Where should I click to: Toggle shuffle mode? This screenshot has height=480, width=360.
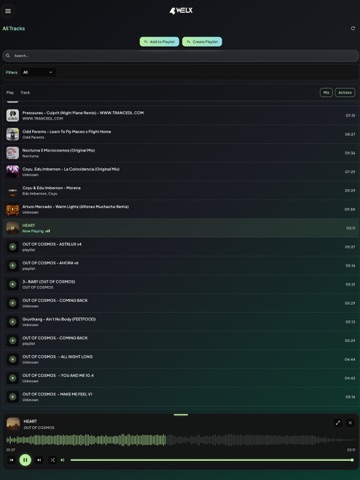[x=53, y=460]
